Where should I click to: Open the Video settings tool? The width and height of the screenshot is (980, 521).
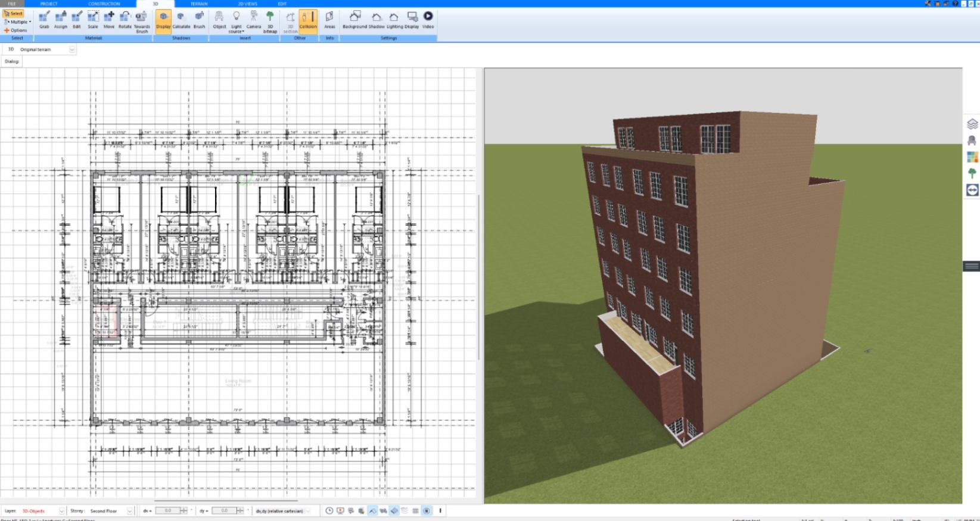pyautogui.click(x=428, y=20)
